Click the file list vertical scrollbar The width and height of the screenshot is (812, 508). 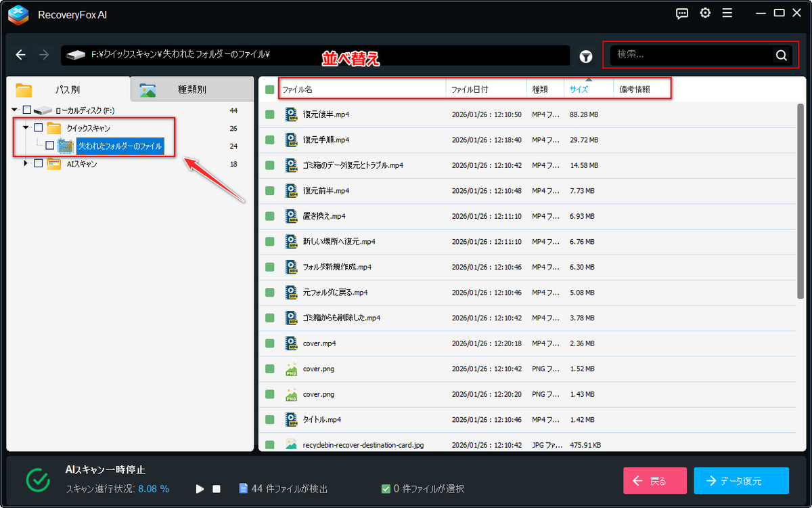tap(800, 201)
